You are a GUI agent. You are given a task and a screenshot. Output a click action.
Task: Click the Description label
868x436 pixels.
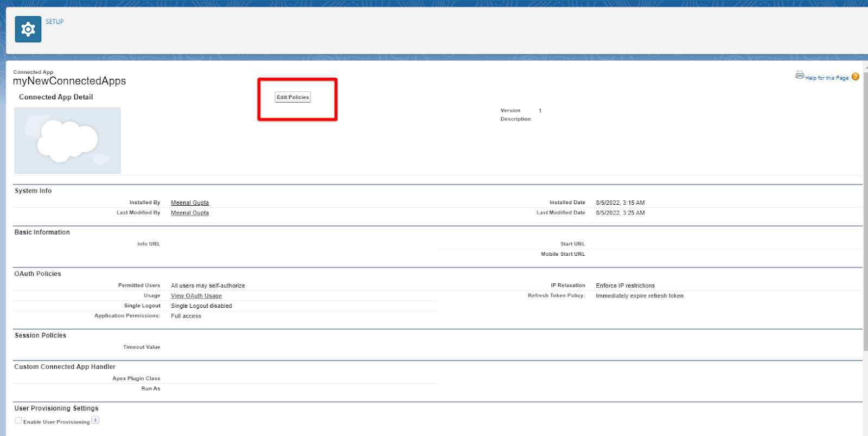point(516,119)
